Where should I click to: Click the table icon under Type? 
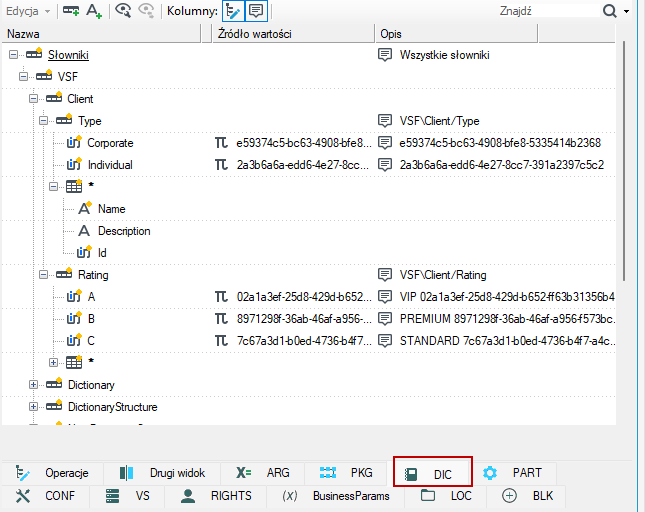(74, 186)
